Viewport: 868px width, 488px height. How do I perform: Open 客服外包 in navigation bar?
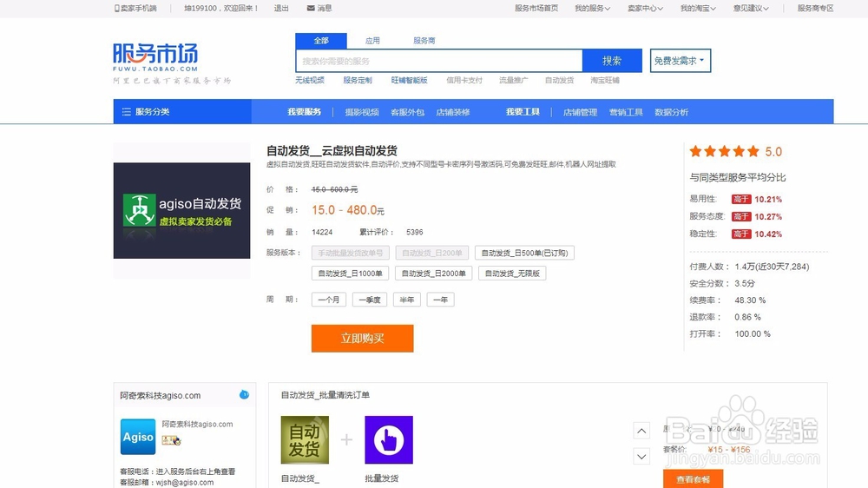tap(407, 112)
